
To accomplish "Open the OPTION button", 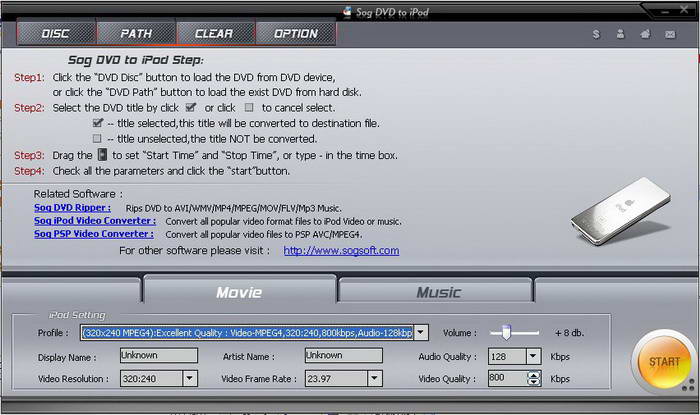I will (296, 33).
